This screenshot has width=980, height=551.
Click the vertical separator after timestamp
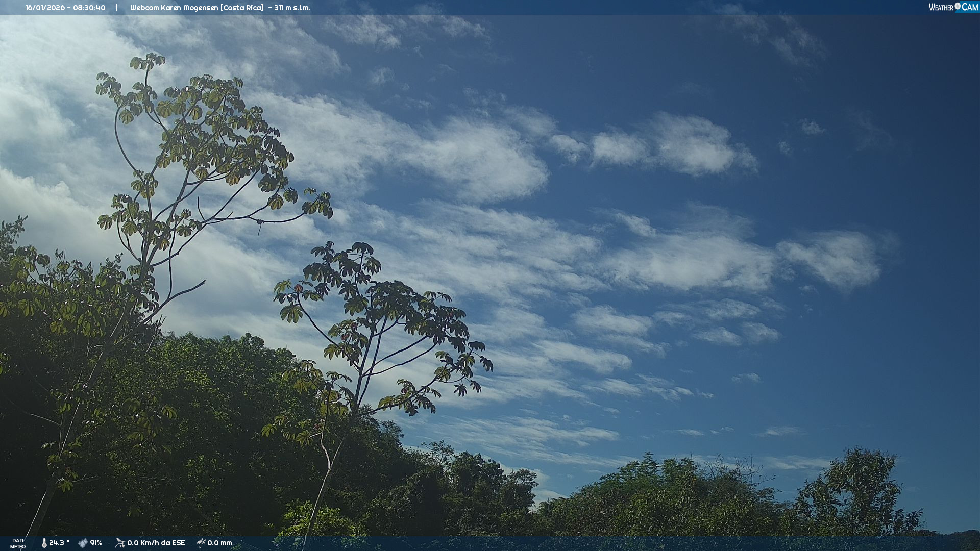117,8
